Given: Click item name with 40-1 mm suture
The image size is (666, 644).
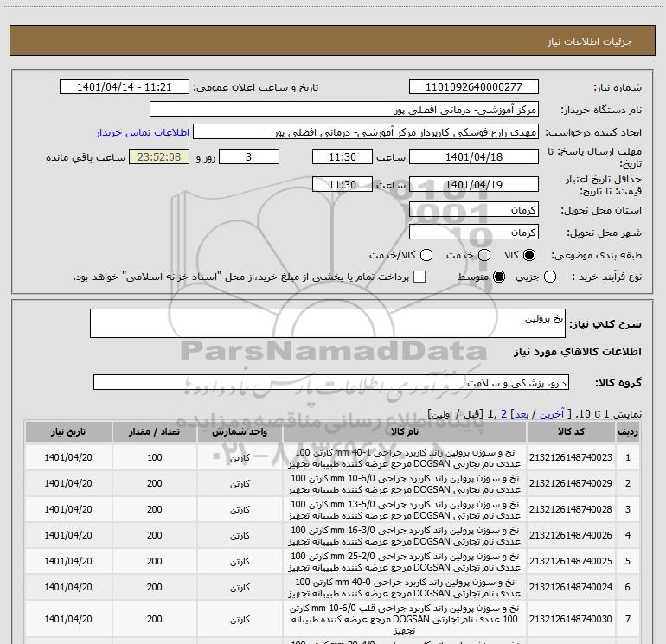Looking at the screenshot, I should click(405, 457).
